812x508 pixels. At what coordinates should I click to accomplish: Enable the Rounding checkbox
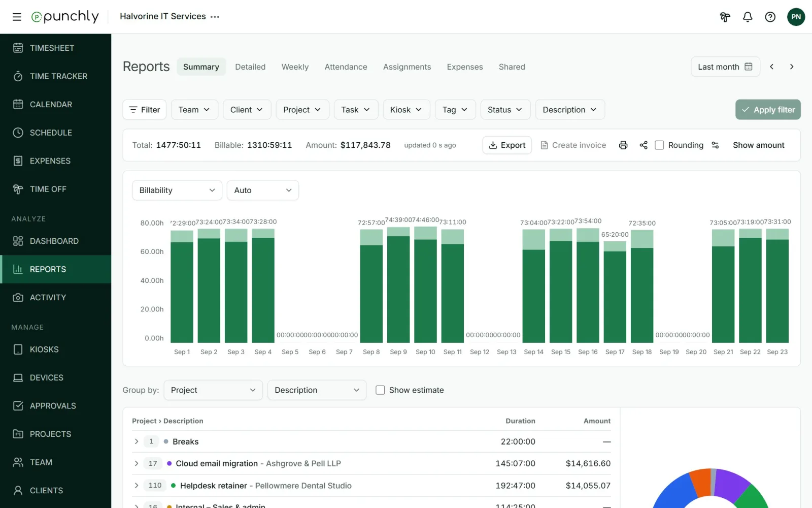tap(659, 145)
